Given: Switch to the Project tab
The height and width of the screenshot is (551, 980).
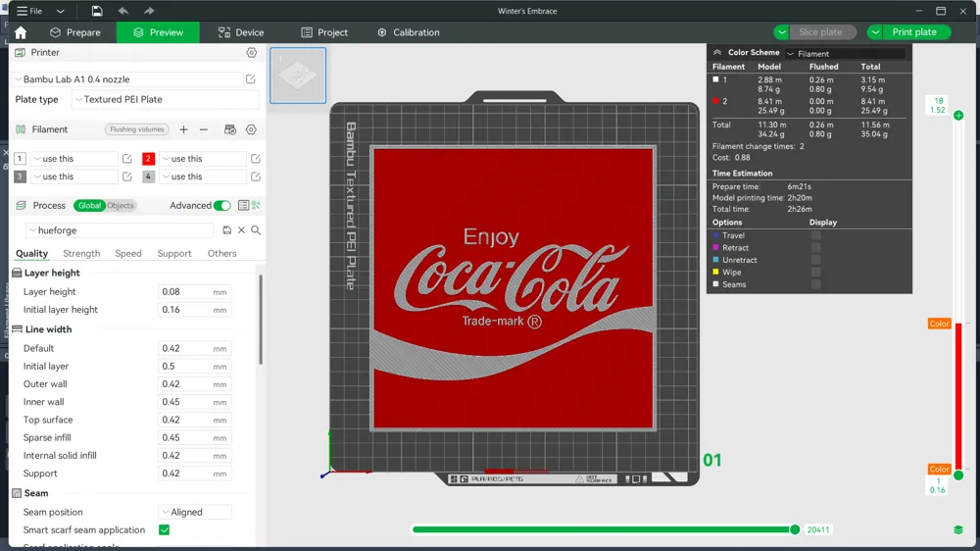Looking at the screenshot, I should (324, 32).
